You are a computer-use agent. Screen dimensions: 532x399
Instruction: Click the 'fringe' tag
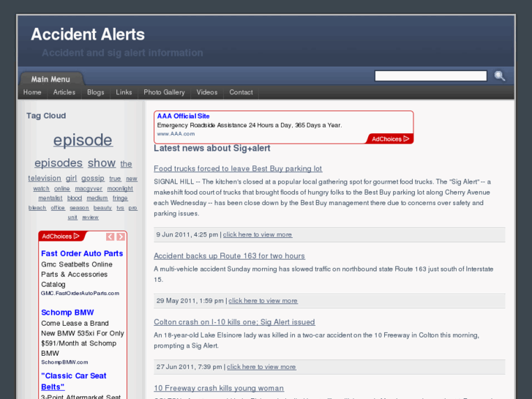click(120, 198)
